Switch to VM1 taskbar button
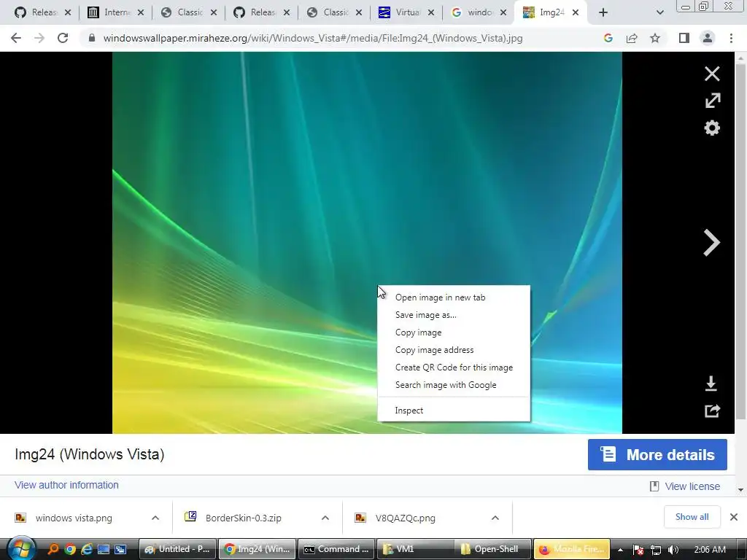The width and height of the screenshot is (747, 560). pos(414,549)
